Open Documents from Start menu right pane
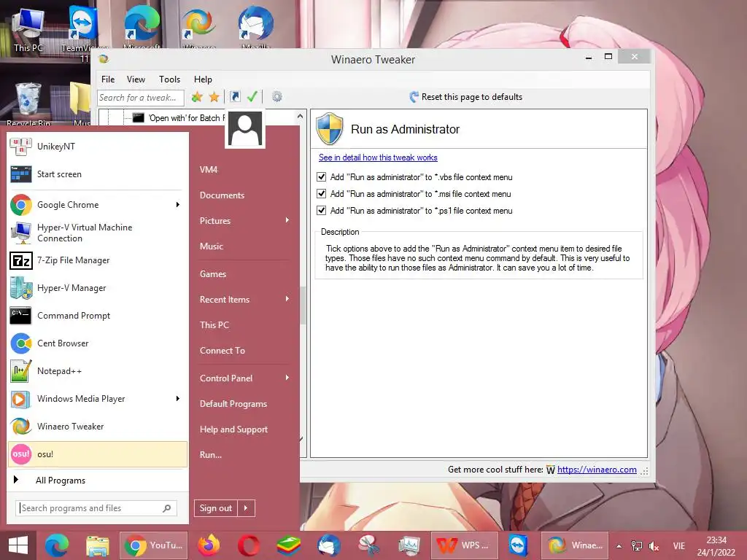 [222, 195]
